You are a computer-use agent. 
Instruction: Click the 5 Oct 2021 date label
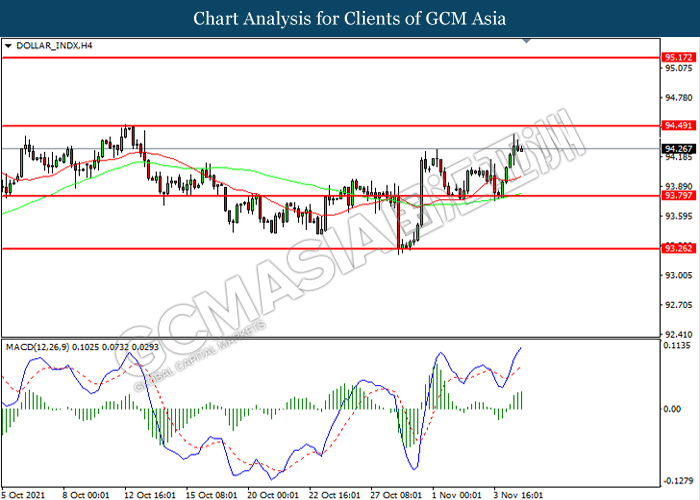tap(24, 495)
